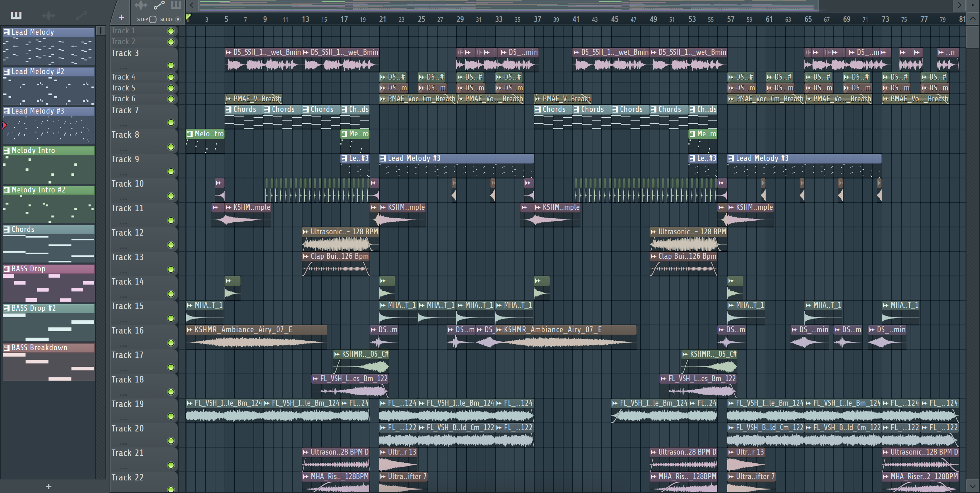Click the Track 22 name label
This screenshot has height=493, width=980.
point(128,477)
